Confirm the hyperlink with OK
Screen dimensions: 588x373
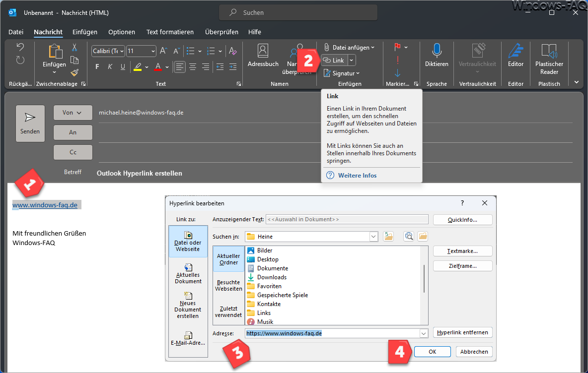point(433,352)
